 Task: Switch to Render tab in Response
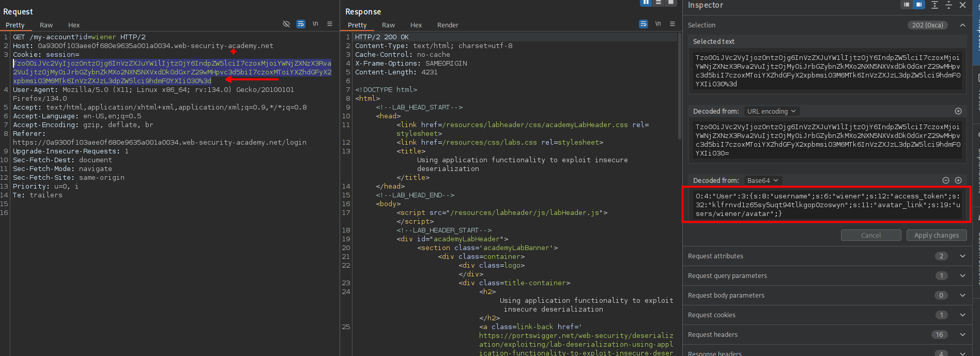448,25
